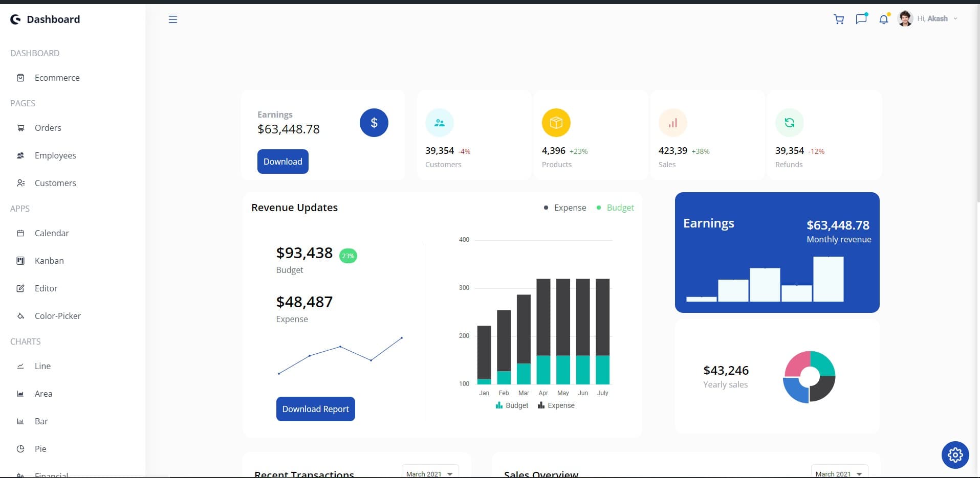Open the Ecommerce dashboard page

56,78
